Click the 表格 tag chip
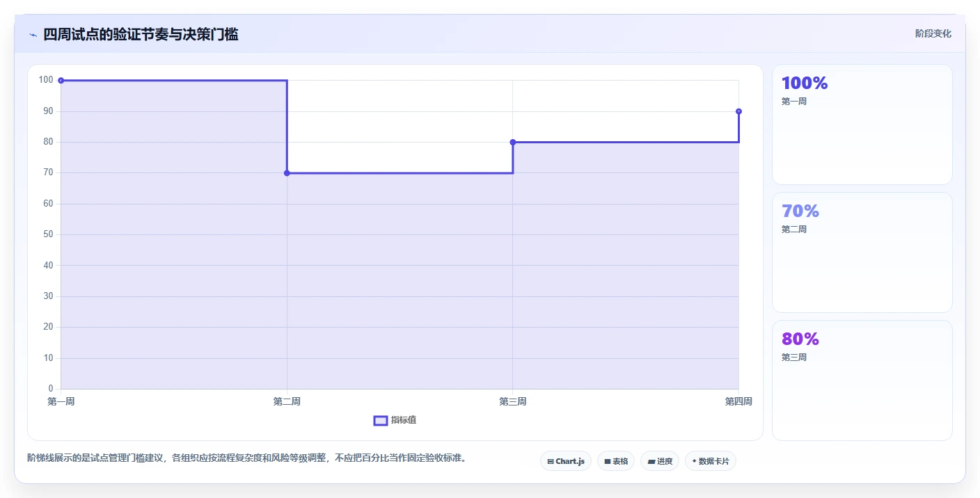The width and height of the screenshot is (980, 498). click(616, 461)
